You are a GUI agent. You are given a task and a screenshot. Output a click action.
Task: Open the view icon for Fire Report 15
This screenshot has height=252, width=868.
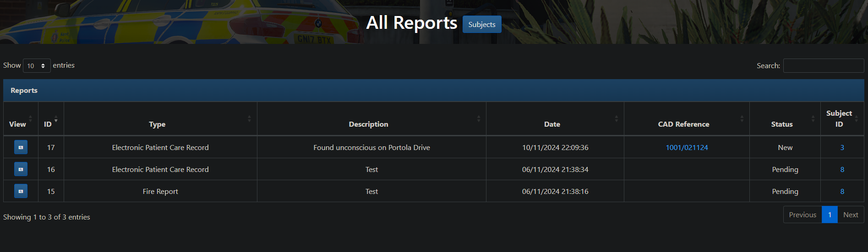pyautogui.click(x=21, y=191)
